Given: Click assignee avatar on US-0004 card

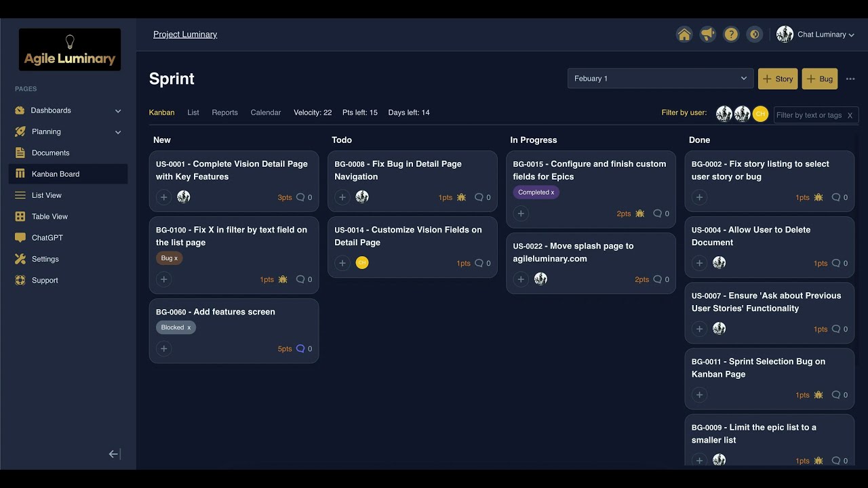Looking at the screenshot, I should pyautogui.click(x=719, y=263).
